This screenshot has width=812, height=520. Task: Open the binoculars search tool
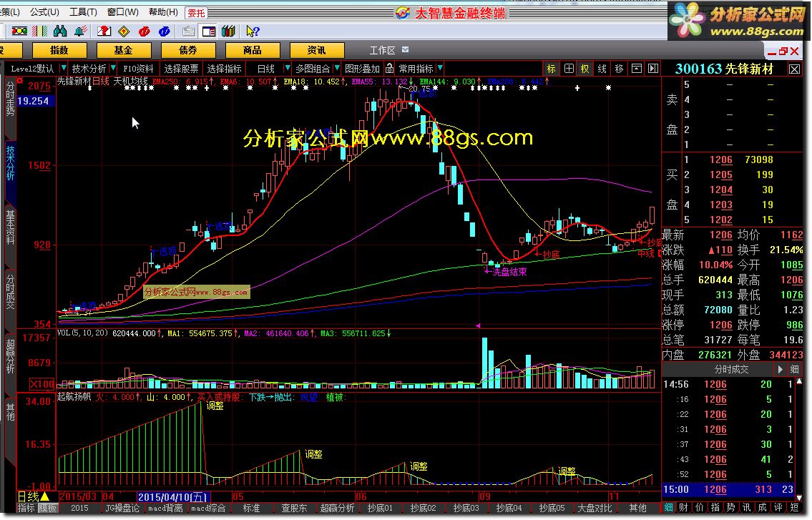(60, 31)
